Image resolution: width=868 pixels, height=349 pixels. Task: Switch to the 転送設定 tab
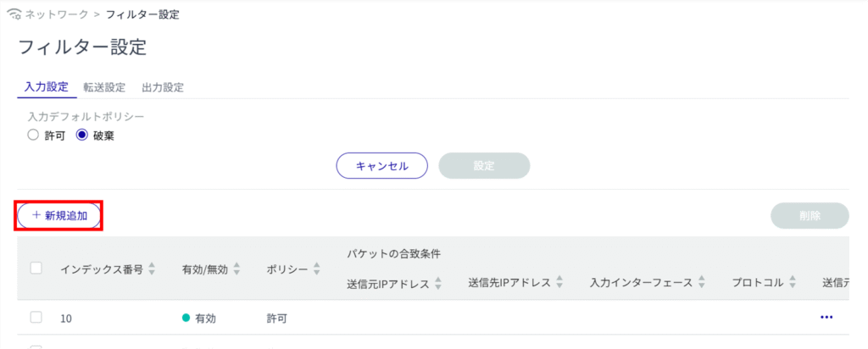coord(104,87)
